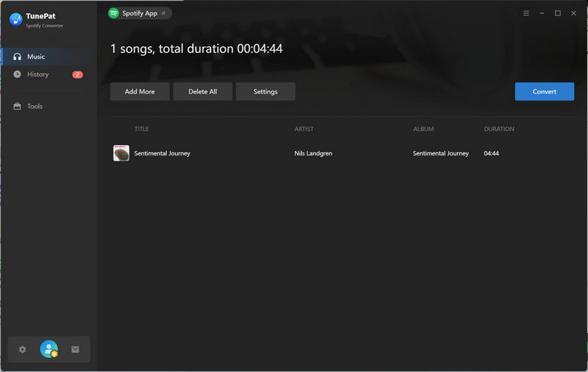
Task: Click the TunePat logo icon
Action: pos(15,19)
